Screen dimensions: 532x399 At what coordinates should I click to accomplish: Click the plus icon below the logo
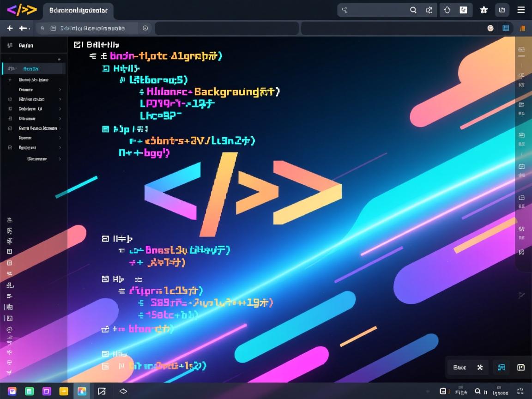tap(9, 28)
